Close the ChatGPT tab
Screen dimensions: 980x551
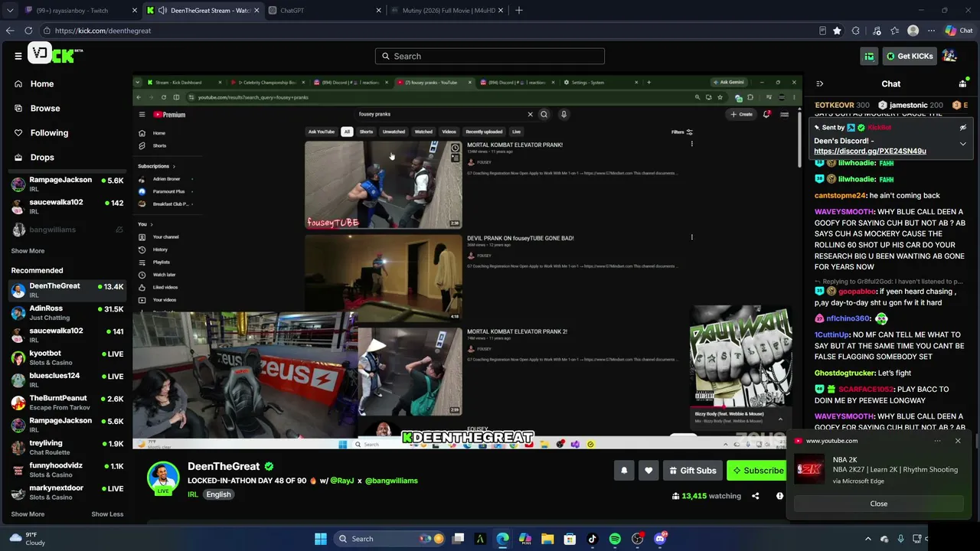tap(378, 11)
